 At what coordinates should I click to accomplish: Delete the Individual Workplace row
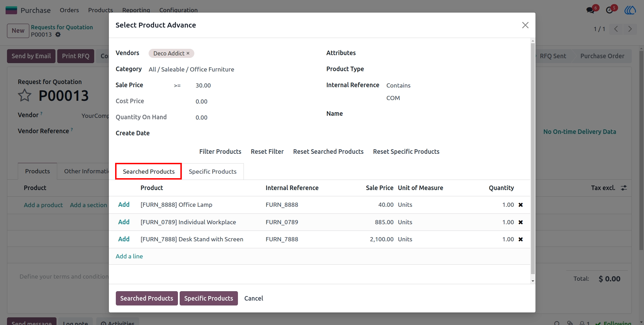[521, 222]
